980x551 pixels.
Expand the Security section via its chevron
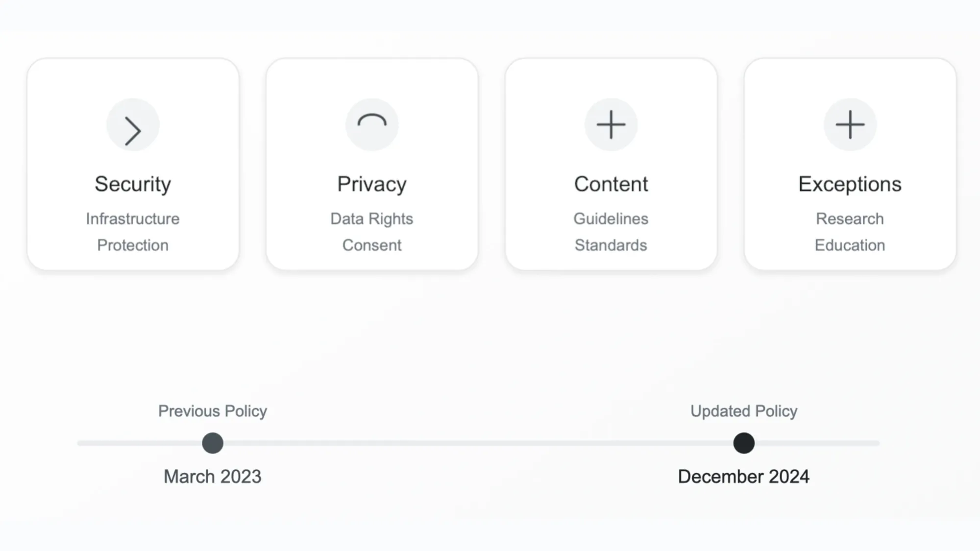[133, 125]
